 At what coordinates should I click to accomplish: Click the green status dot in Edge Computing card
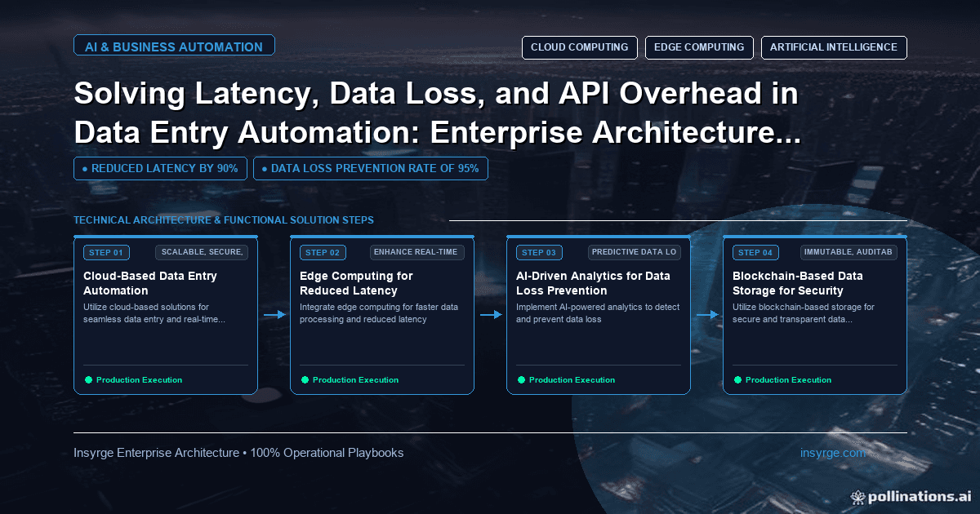(305, 379)
